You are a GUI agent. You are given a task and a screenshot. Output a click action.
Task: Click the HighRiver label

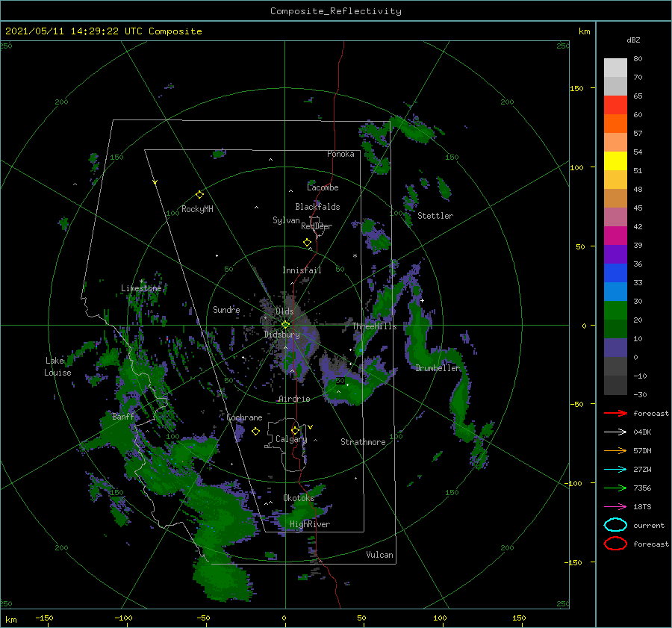[x=310, y=524]
